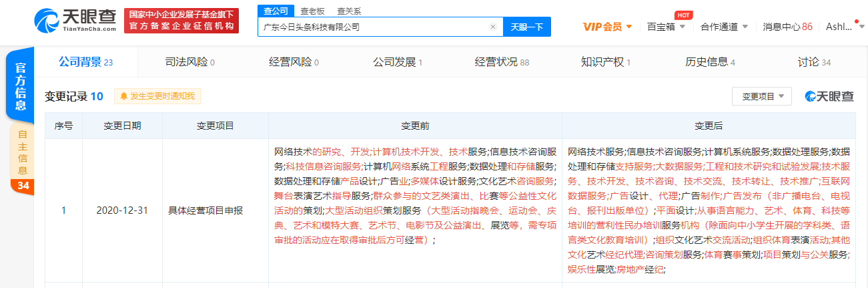This screenshot has width=868, height=288.
Task: Select the 经营状况 tab
Action: [x=502, y=62]
